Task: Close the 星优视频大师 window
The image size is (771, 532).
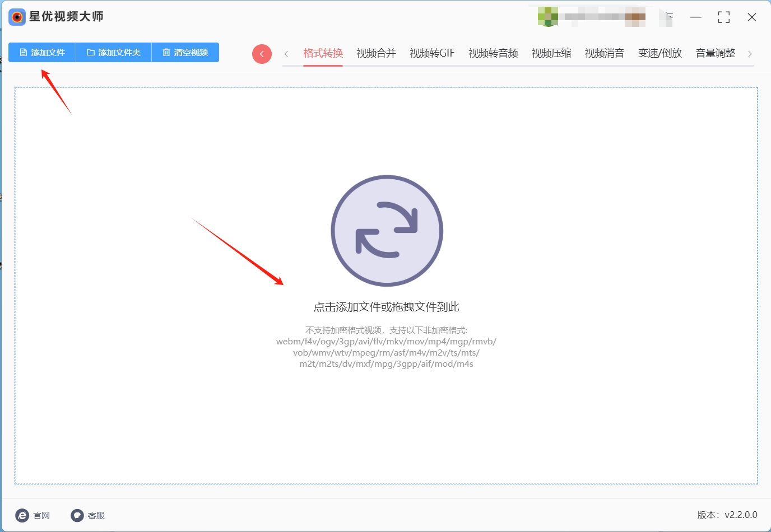Action: coord(752,17)
